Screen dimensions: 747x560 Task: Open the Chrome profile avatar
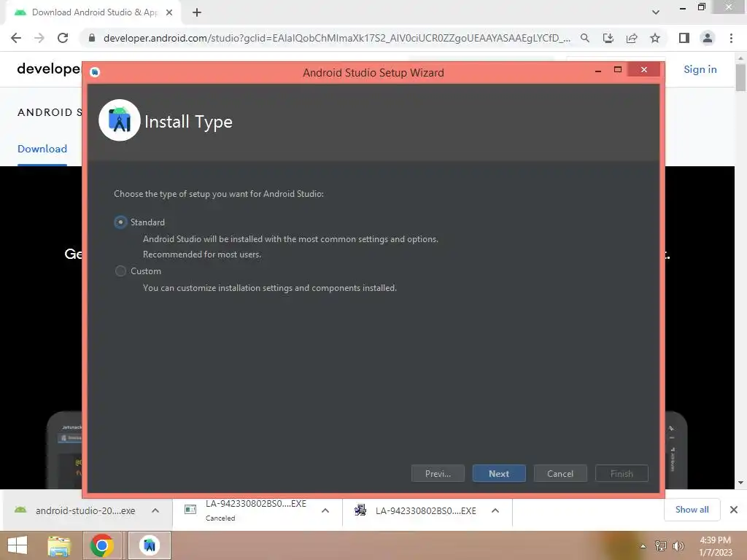(x=708, y=38)
